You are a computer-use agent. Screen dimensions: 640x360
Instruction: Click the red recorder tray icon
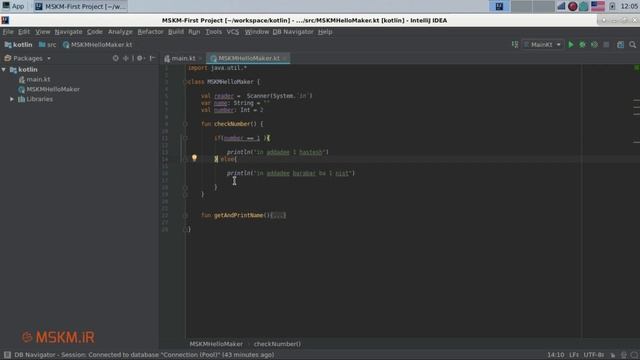pos(572,6)
